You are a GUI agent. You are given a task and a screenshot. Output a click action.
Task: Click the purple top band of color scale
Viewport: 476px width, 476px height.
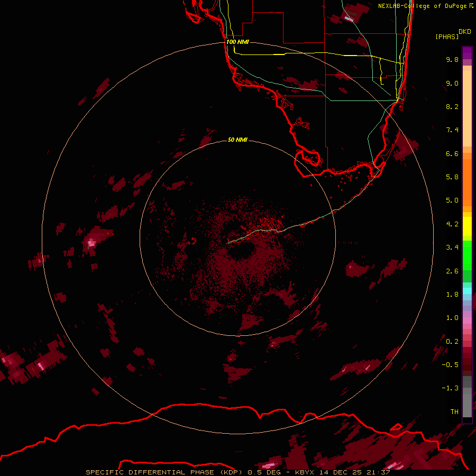[x=467, y=53]
